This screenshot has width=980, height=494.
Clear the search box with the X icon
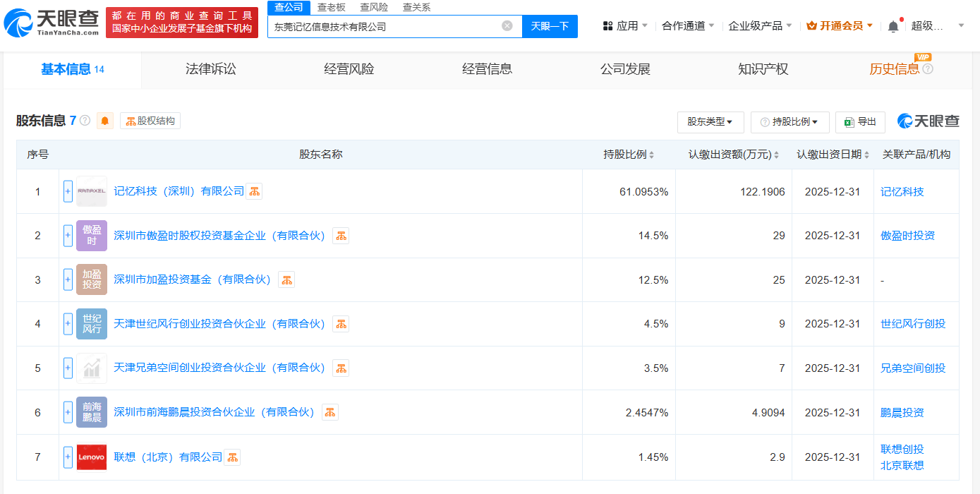[x=507, y=26]
